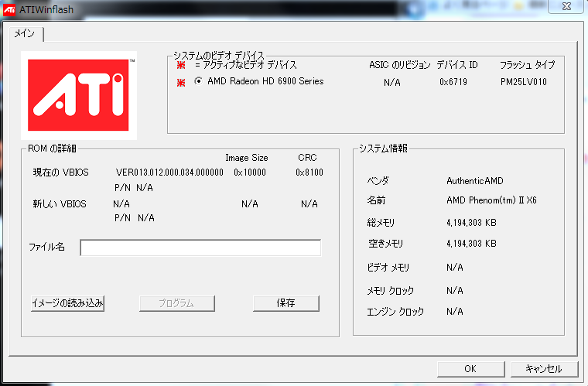Click the device ID value 0x6719

453,82
